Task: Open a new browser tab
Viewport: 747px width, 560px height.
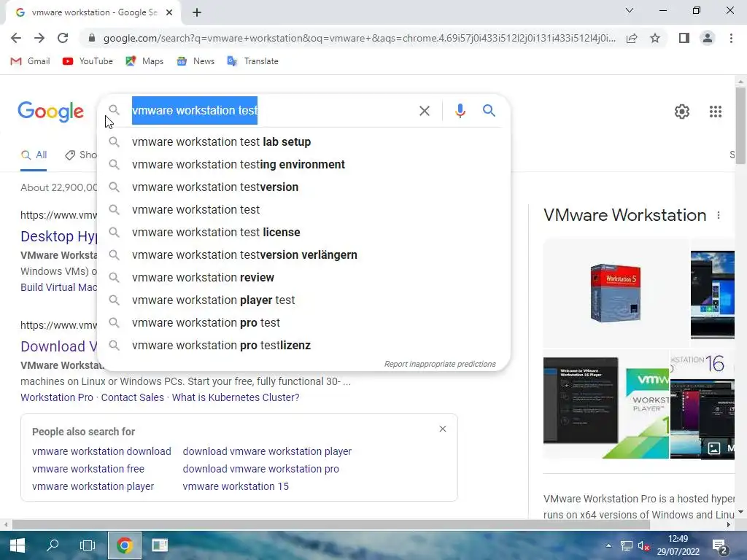Action: [x=197, y=12]
